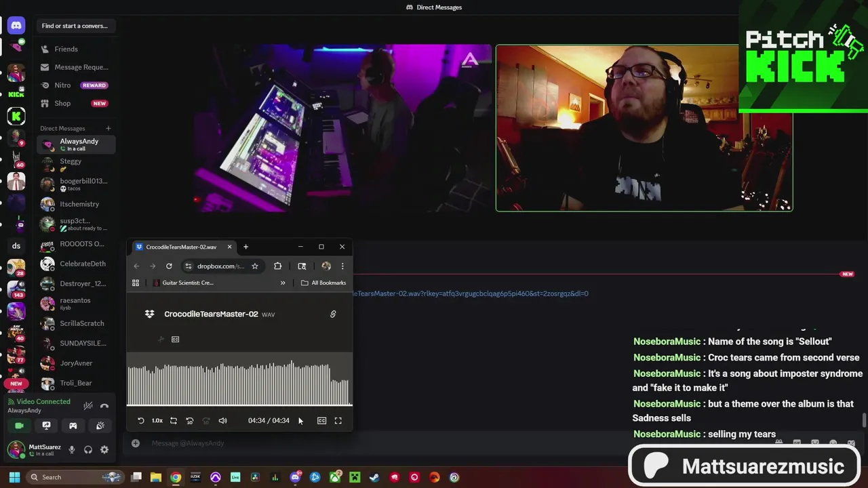Image resolution: width=868 pixels, height=488 pixels.
Task: Open Message Requests
Action: [x=75, y=67]
